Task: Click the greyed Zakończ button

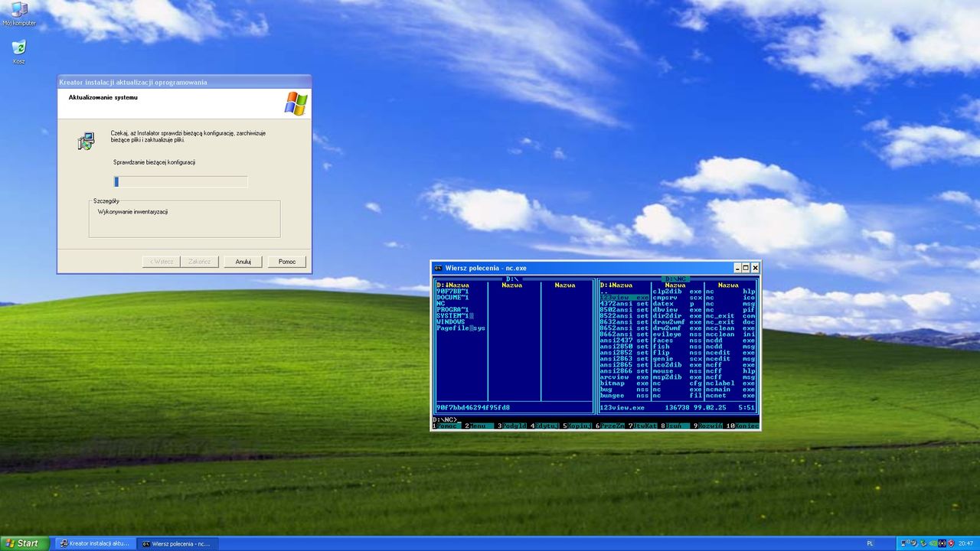Action: pos(199,262)
